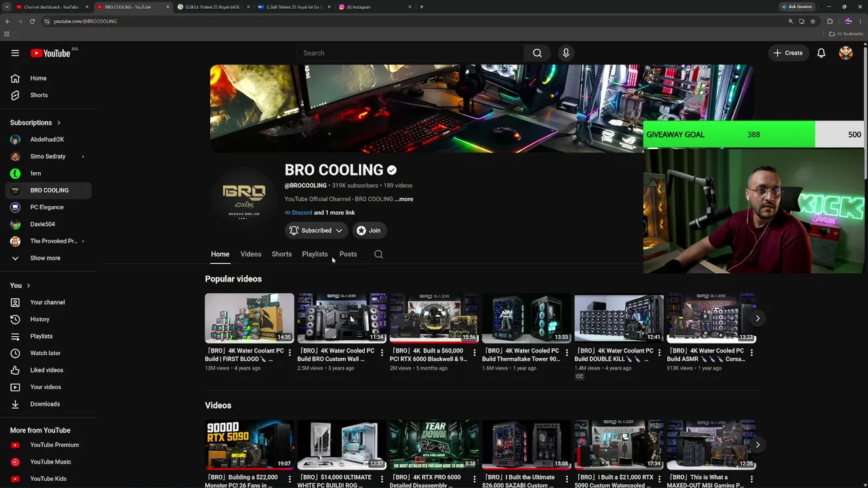The image size is (868, 488).
Task: Play the 5:38 Tear Down video thumbnail
Action: [434, 445]
